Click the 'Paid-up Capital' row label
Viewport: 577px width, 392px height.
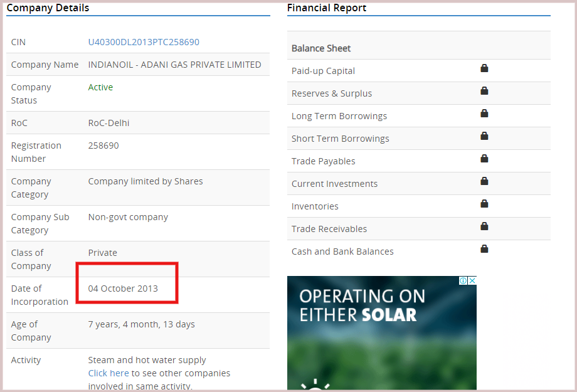pos(323,71)
